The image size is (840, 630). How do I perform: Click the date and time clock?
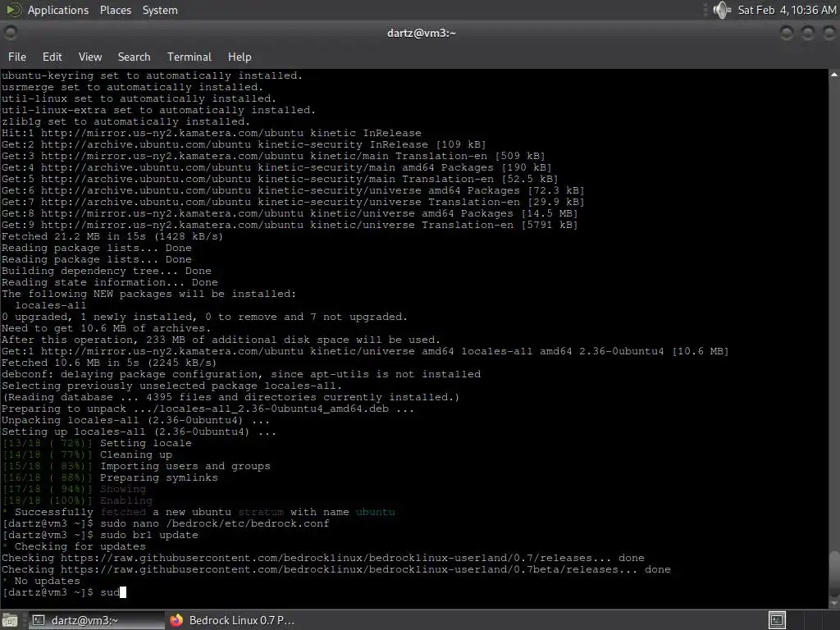tap(787, 10)
